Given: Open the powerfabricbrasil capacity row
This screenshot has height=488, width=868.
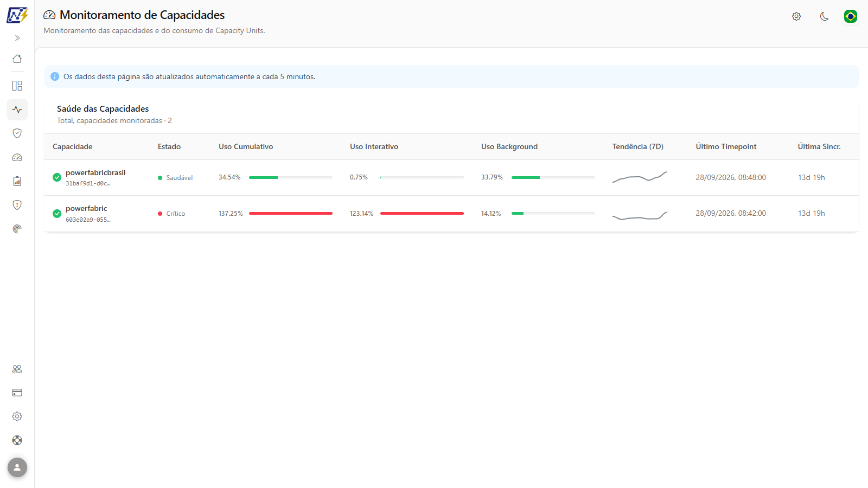Looking at the screenshot, I should tap(451, 177).
